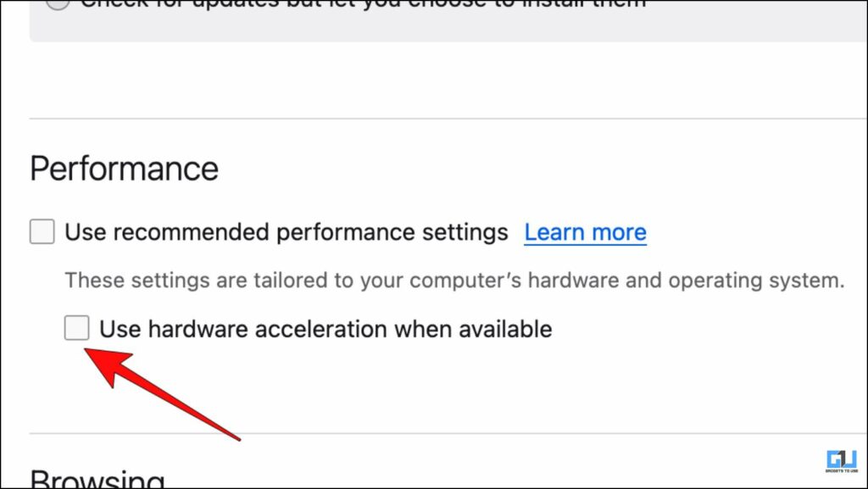Check the Use recommended performance settings box

tap(41, 231)
